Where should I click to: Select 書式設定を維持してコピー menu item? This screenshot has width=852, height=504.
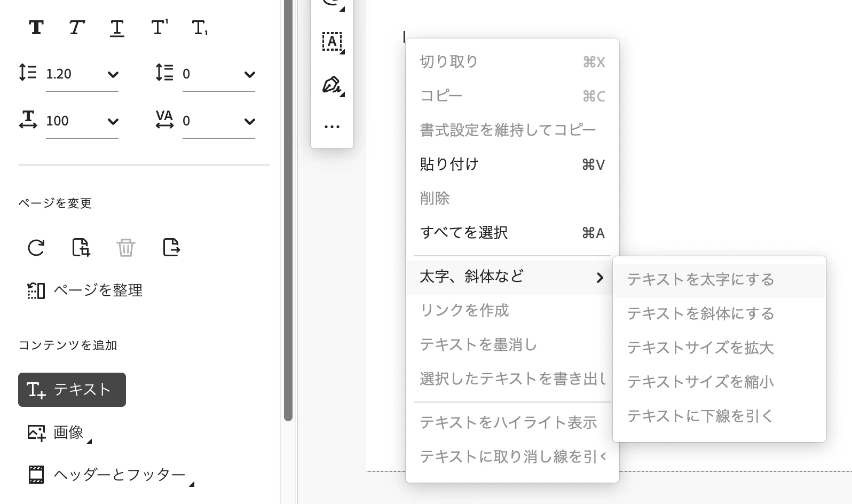tap(512, 130)
